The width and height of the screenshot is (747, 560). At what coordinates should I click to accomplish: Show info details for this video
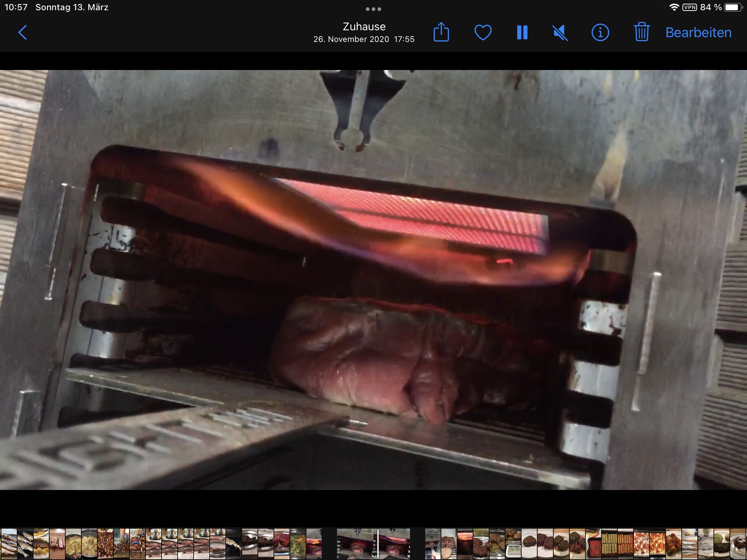[x=600, y=32]
